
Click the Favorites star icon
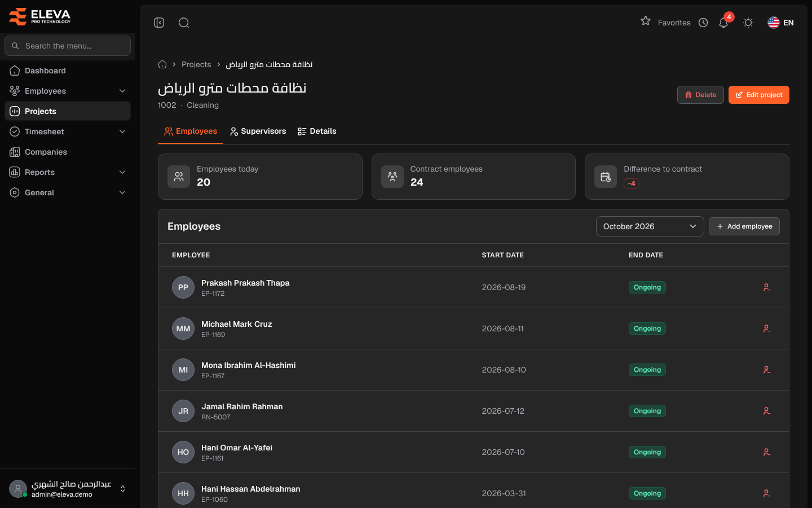[x=646, y=21]
